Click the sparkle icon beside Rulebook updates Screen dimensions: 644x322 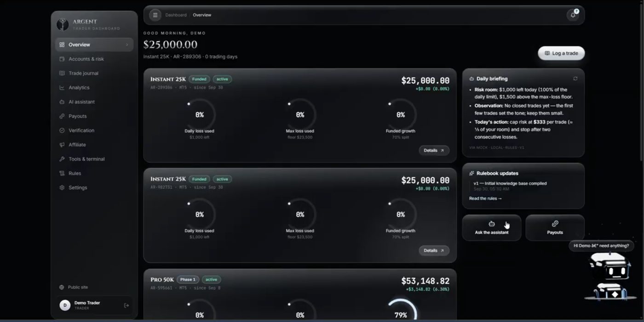pyautogui.click(x=471, y=173)
